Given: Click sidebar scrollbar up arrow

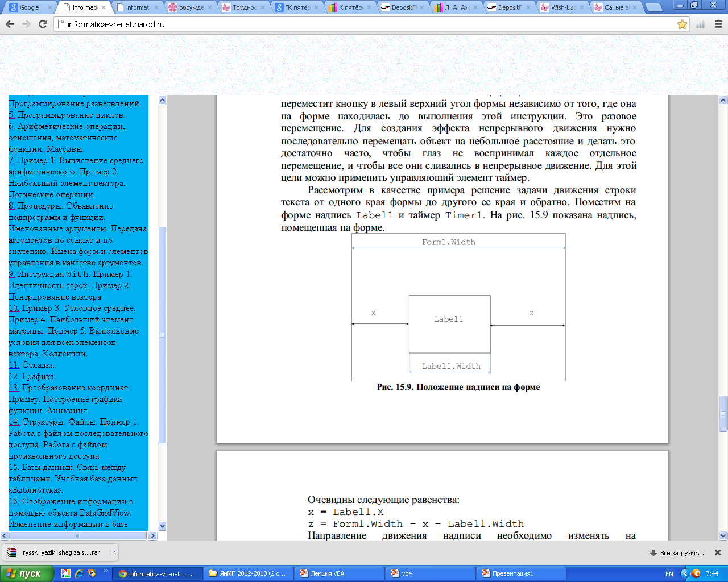Looking at the screenshot, I should coord(162,101).
